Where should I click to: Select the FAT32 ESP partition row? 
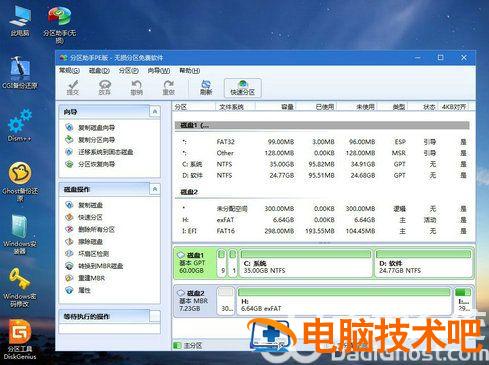click(322, 142)
